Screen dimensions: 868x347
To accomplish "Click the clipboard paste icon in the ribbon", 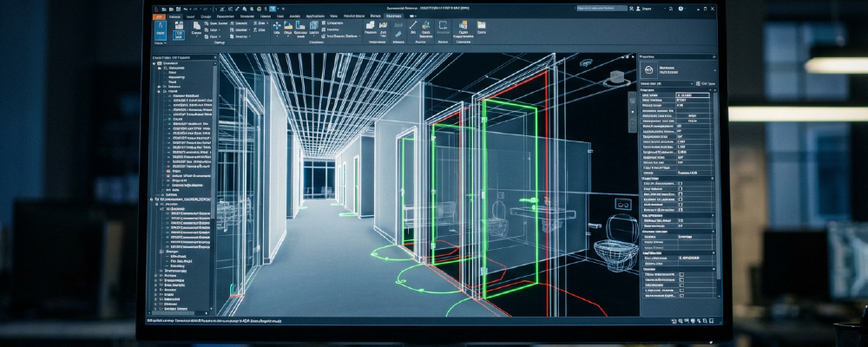I will 196,26.
